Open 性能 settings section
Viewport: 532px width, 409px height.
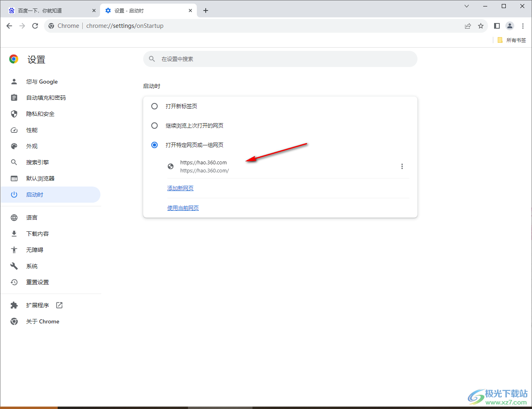click(50, 130)
